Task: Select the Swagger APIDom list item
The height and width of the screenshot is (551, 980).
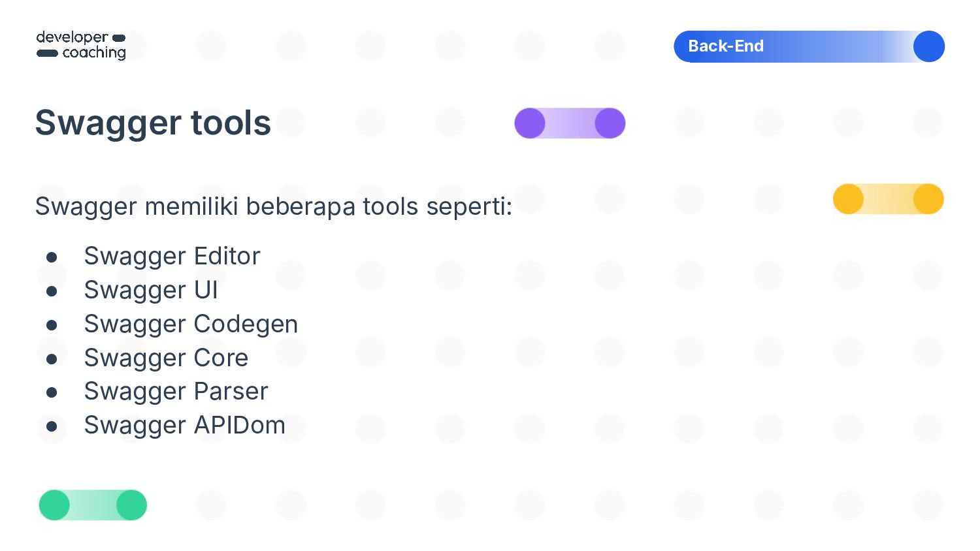Action: (184, 426)
